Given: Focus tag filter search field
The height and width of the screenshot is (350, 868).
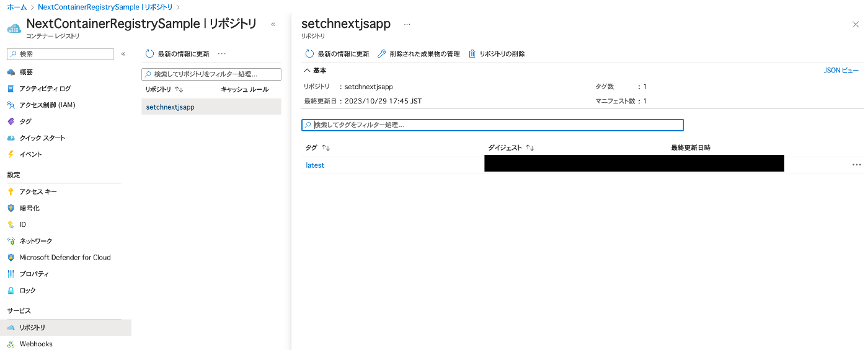Looking at the screenshot, I should pyautogui.click(x=492, y=125).
